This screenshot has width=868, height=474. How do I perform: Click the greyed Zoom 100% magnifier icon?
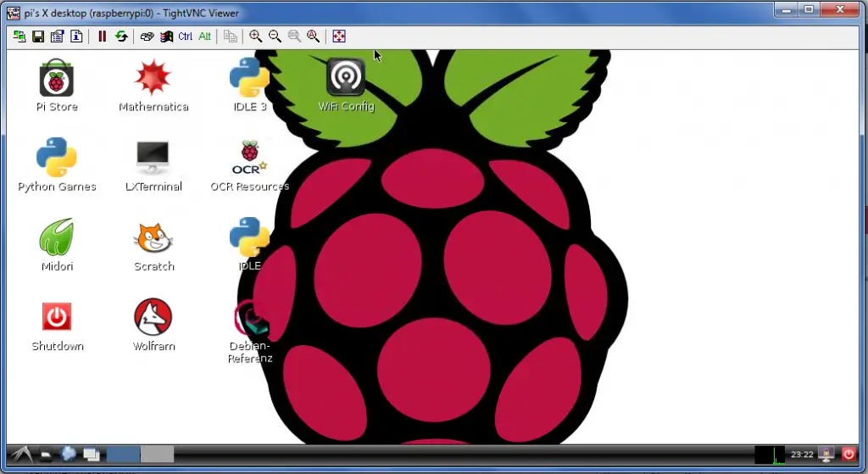(294, 36)
